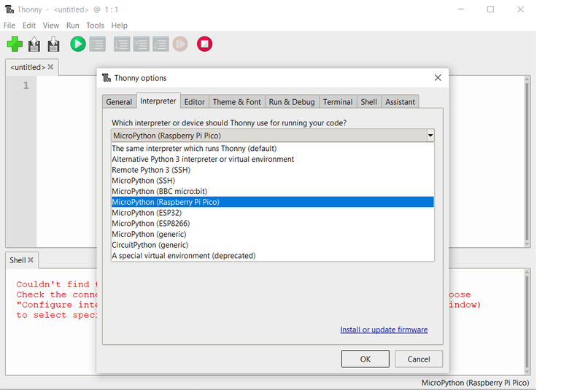Open the Run menu
Viewport: 588px width, 390px height.
pyautogui.click(x=73, y=26)
